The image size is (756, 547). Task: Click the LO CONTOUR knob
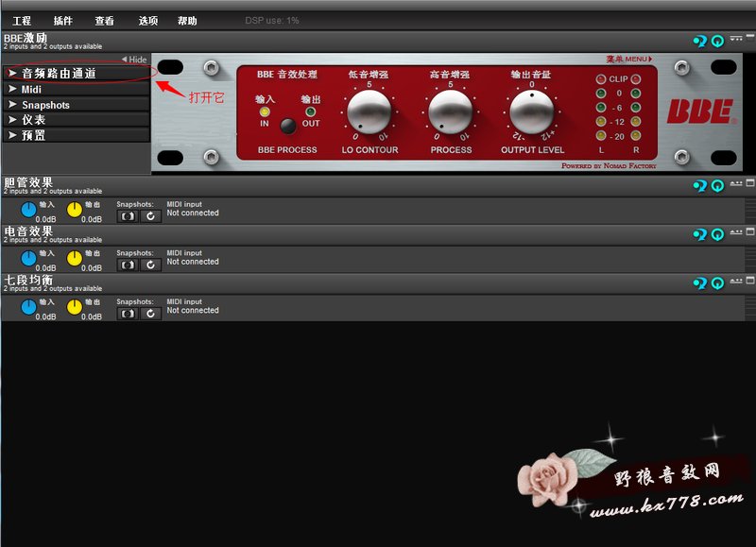(369, 111)
